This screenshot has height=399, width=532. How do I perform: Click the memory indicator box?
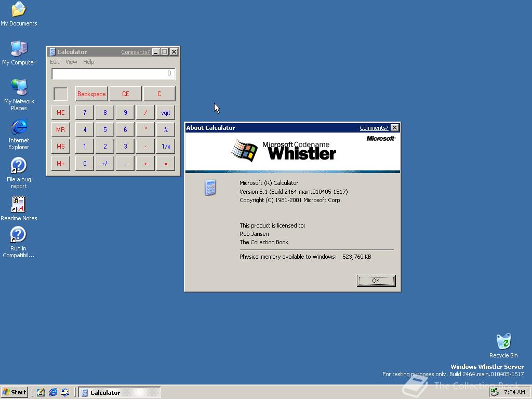pyautogui.click(x=60, y=94)
